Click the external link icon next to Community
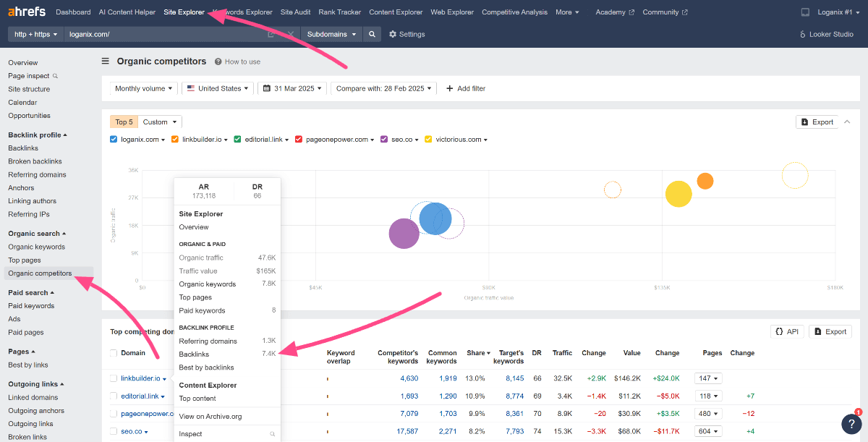 (685, 12)
